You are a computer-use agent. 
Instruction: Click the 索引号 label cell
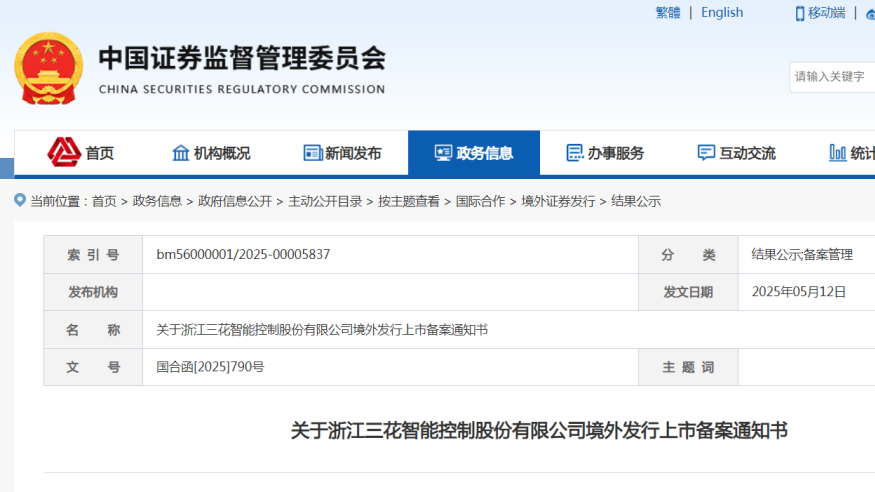click(93, 255)
